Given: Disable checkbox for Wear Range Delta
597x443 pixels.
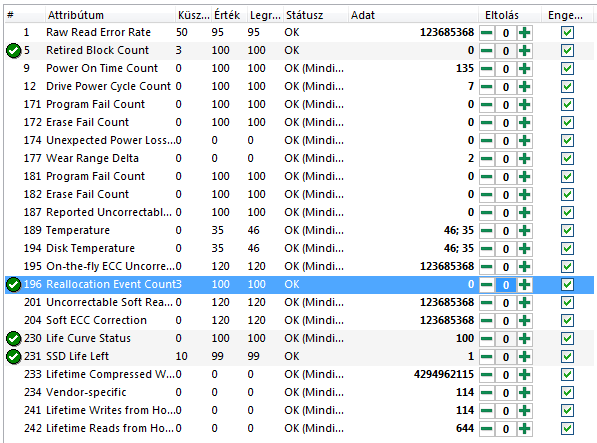Looking at the screenshot, I should (567, 159).
